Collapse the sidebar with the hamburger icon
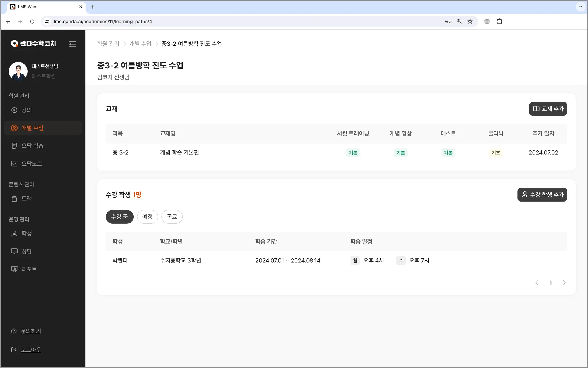Image resolution: width=588 pixels, height=368 pixels. coord(72,44)
